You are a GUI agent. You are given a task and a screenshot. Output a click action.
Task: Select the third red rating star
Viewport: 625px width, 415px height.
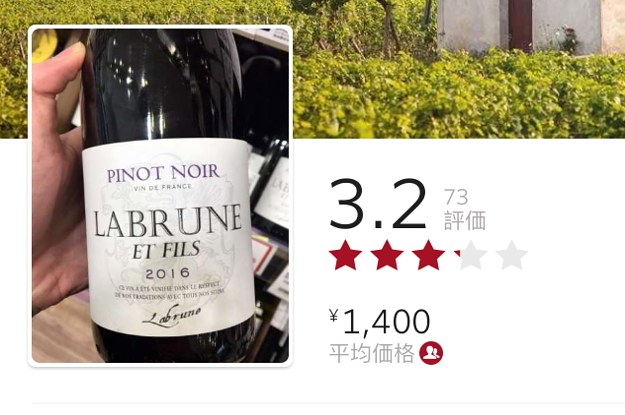pyautogui.click(x=428, y=255)
